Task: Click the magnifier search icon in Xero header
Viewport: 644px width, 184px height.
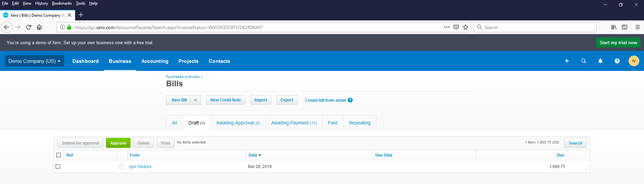Action: pyautogui.click(x=584, y=61)
